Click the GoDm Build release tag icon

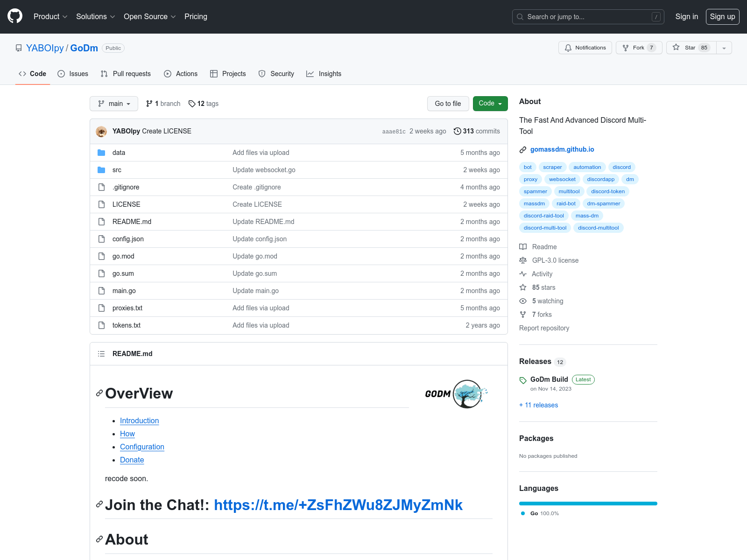tap(523, 380)
